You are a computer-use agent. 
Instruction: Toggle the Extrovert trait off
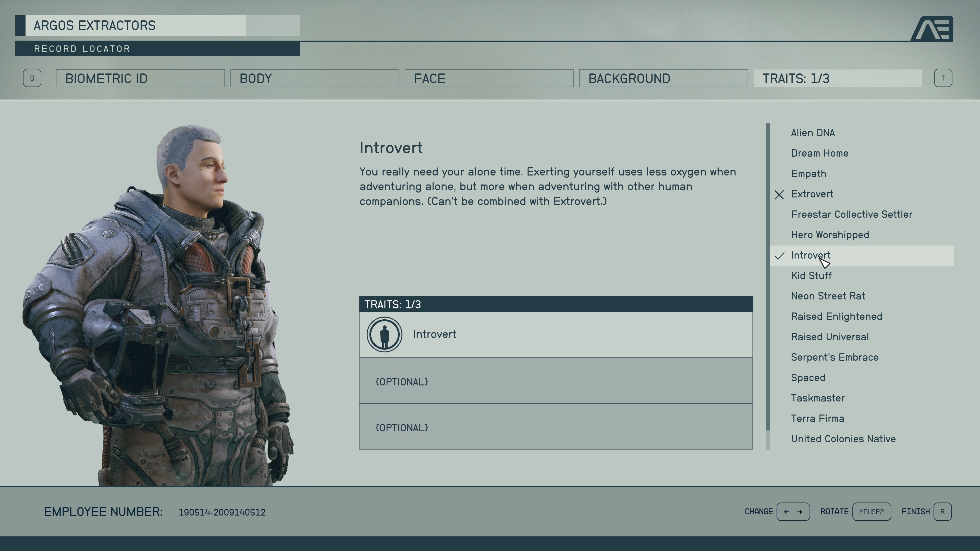812,194
